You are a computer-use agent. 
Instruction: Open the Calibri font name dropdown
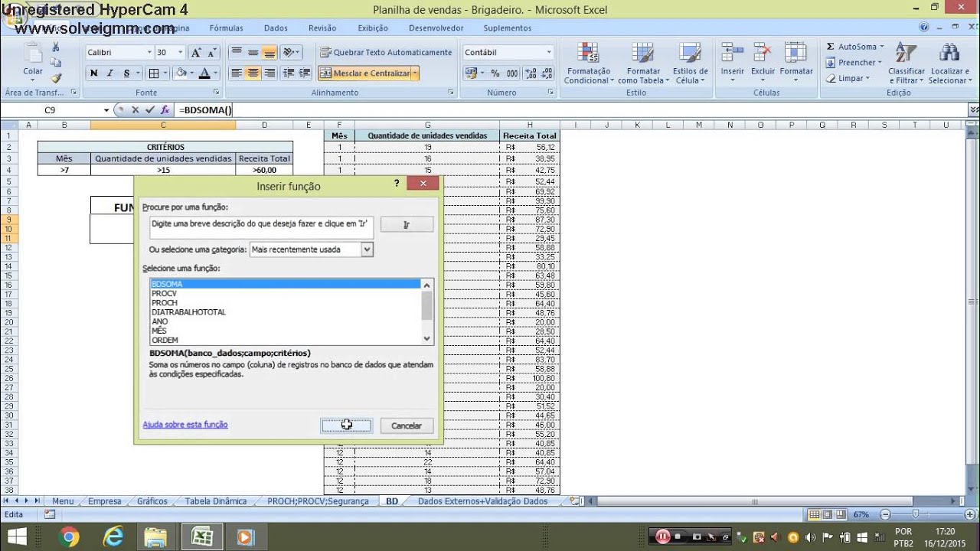click(149, 53)
